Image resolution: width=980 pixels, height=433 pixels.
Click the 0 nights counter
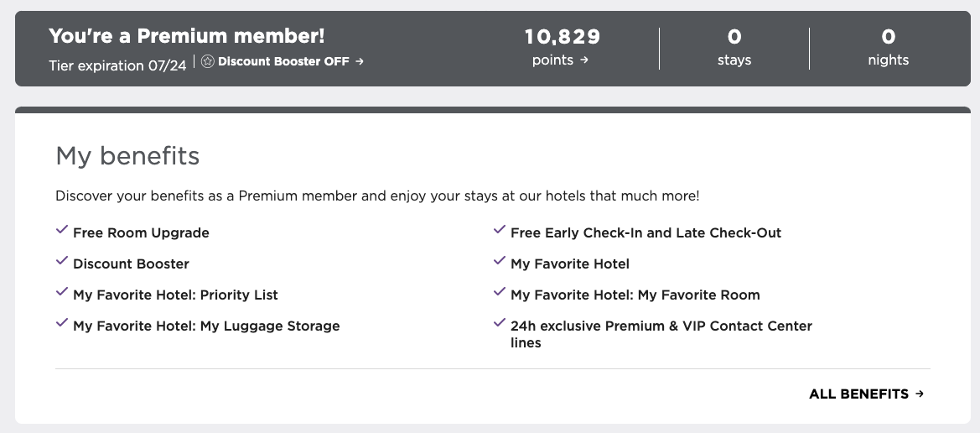pyautogui.click(x=888, y=47)
